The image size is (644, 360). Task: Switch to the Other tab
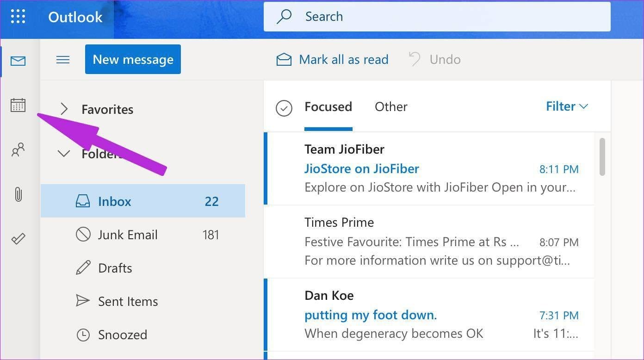391,106
